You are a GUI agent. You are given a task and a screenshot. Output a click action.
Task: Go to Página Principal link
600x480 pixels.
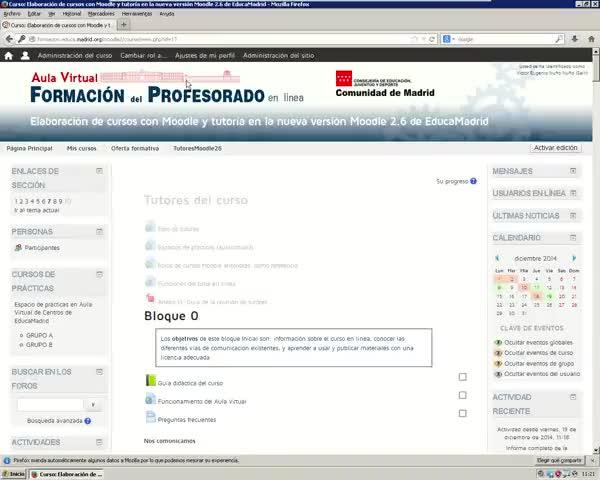[x=29, y=148]
